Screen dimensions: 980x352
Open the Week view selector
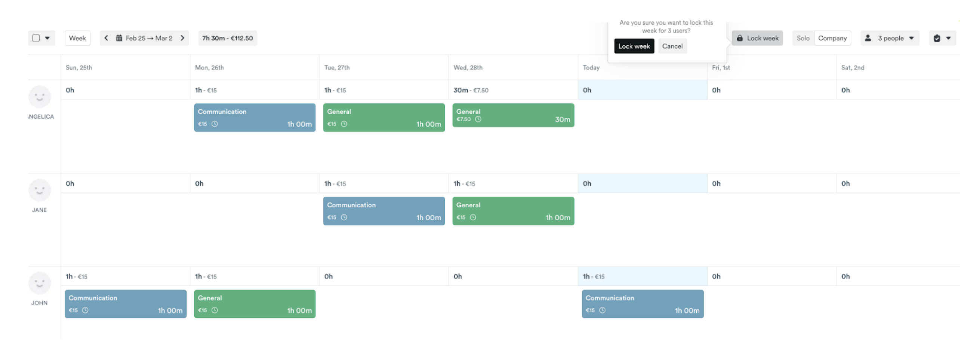coord(78,38)
